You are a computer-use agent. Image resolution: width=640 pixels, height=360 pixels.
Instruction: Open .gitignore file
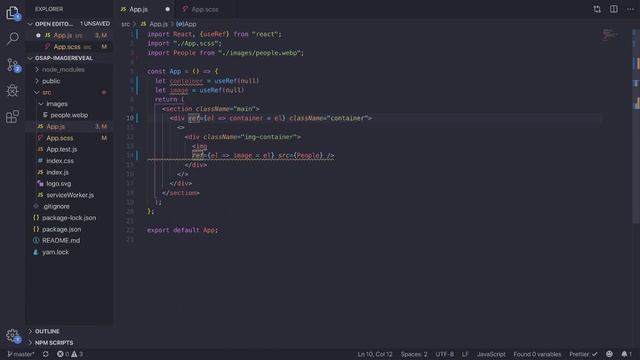pyautogui.click(x=56, y=207)
